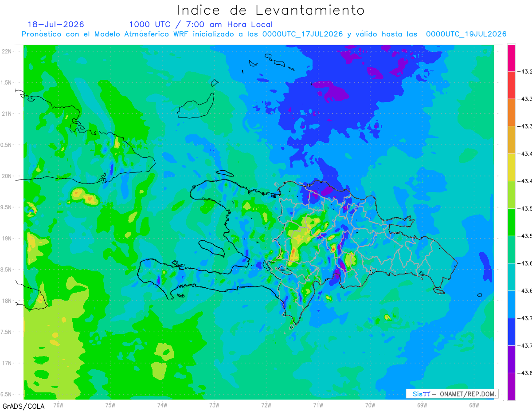Viewport: 532px width, 411px height.
Task: Select the clipped "8.5N" latitude label
Action: [x=7, y=270]
